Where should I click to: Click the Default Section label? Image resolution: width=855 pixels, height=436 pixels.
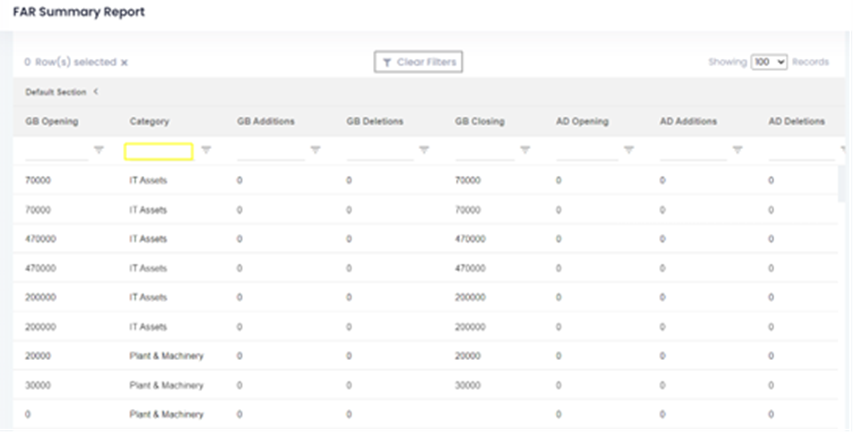pos(56,92)
